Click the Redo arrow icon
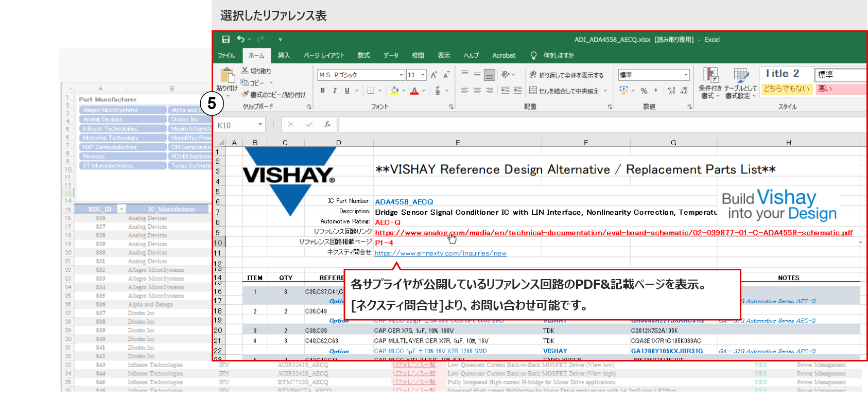This screenshot has height=415, width=868. [x=261, y=39]
